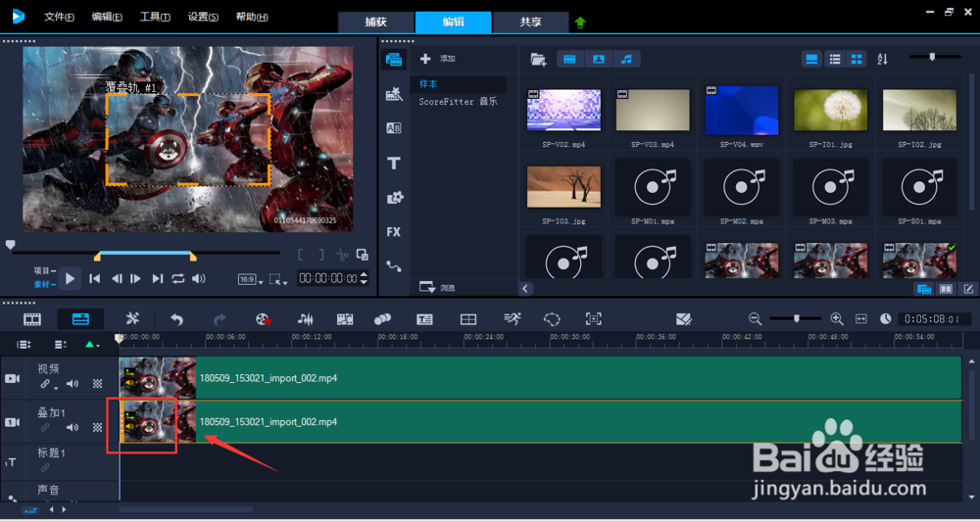
Task: Zoom in the timeline
Action: [x=837, y=318]
